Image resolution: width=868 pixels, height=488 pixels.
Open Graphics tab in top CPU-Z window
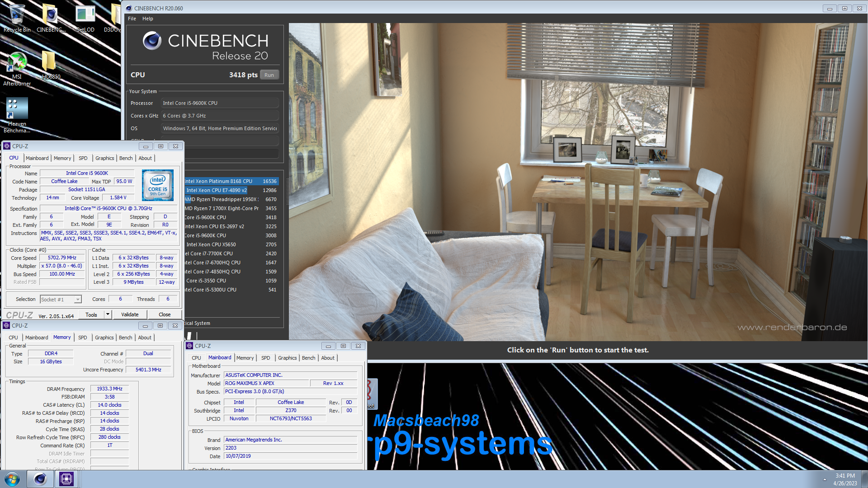pos(104,158)
